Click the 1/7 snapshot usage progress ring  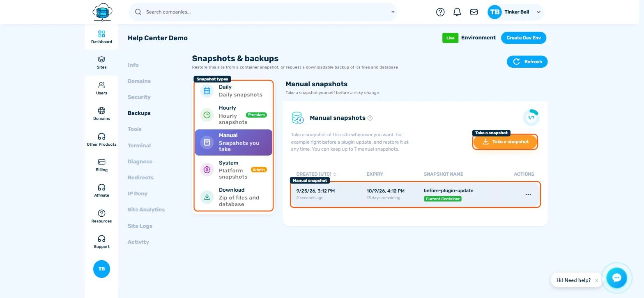[x=531, y=118]
